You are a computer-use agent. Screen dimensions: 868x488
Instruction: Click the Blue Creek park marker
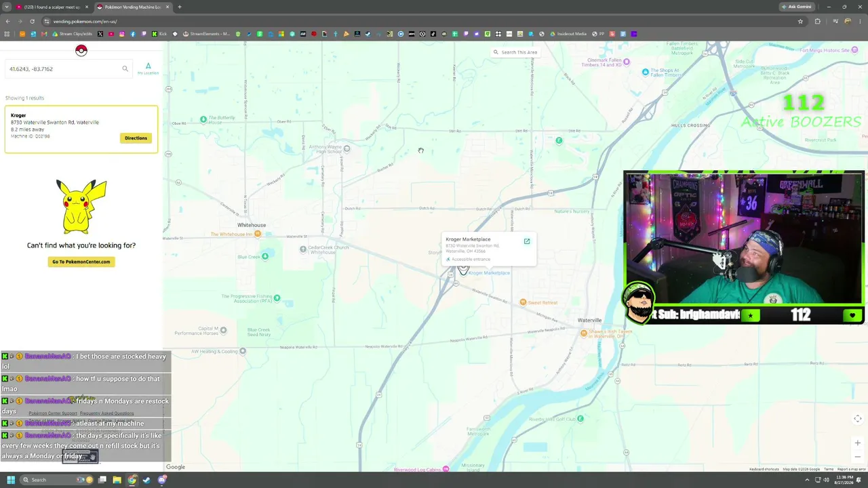pyautogui.click(x=265, y=256)
